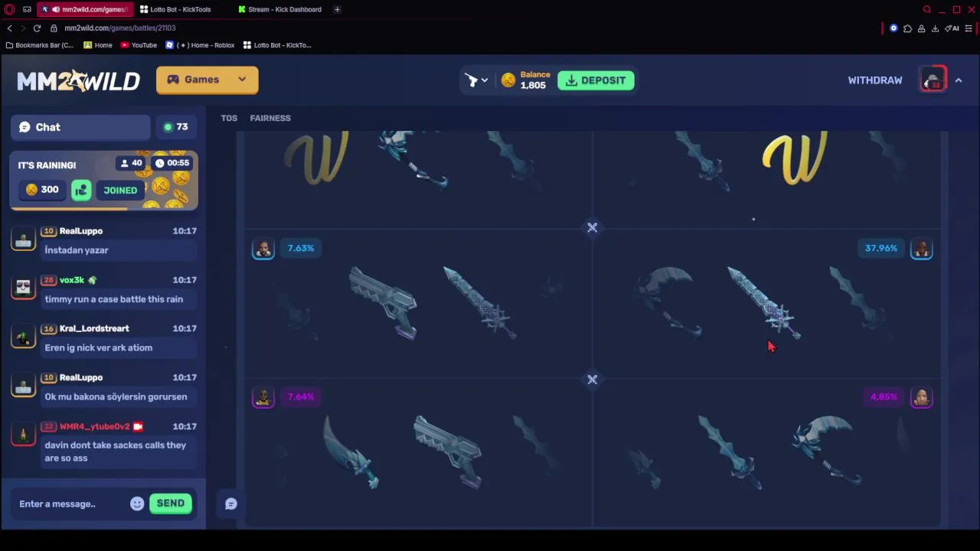Open the browser search magnifier icon
Image resolution: width=980 pixels, height=551 pixels.
[927, 9]
